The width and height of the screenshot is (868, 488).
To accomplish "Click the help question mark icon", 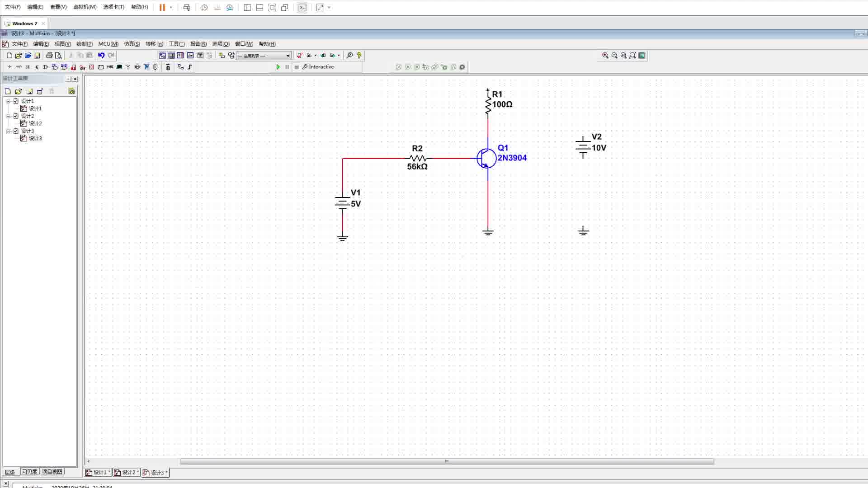I will click(359, 55).
